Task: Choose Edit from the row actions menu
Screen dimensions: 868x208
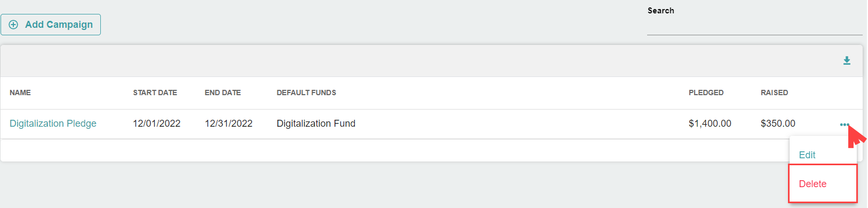Action: [807, 155]
